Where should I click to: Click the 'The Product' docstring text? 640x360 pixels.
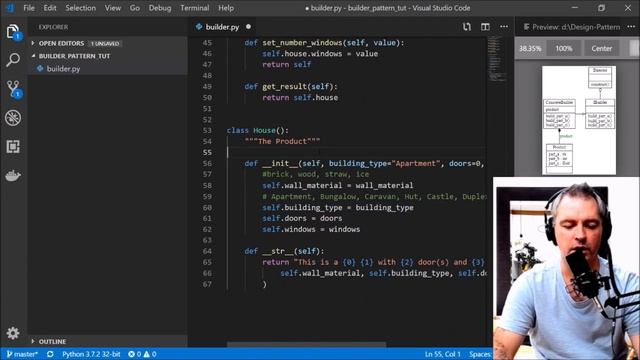282,141
